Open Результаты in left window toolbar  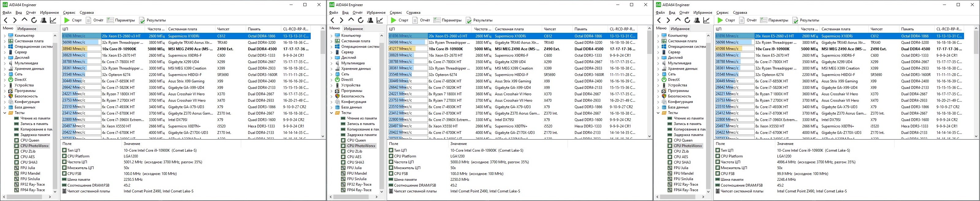(153, 20)
